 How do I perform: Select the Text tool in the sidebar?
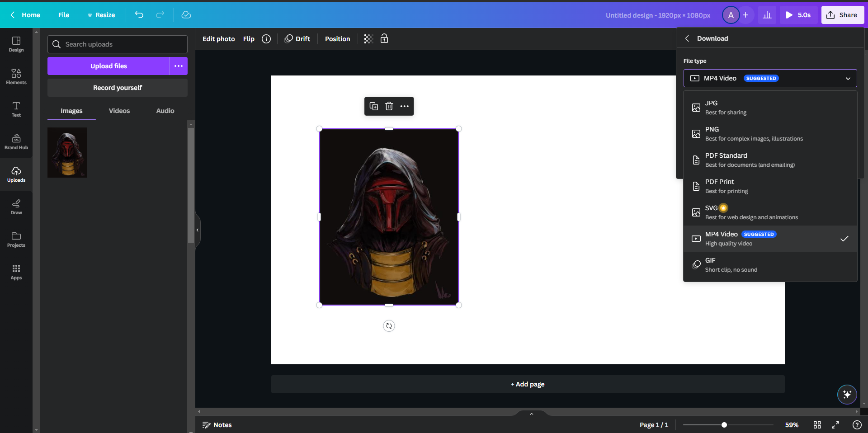pos(16,109)
